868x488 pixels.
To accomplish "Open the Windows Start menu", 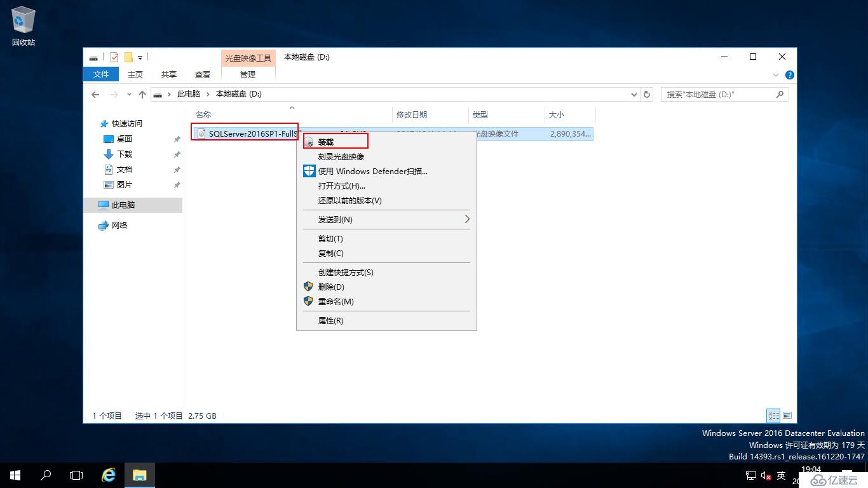I will (15, 475).
